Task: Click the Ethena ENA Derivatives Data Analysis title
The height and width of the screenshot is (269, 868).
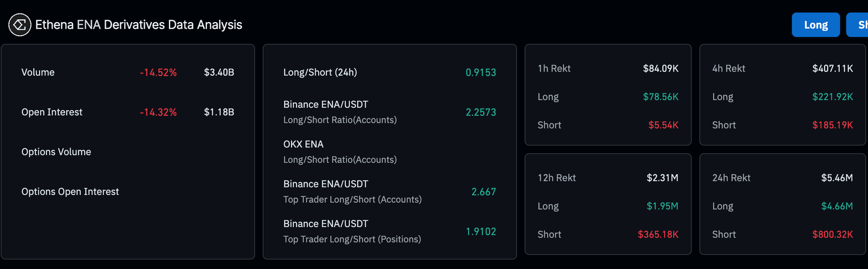Action: tap(138, 25)
